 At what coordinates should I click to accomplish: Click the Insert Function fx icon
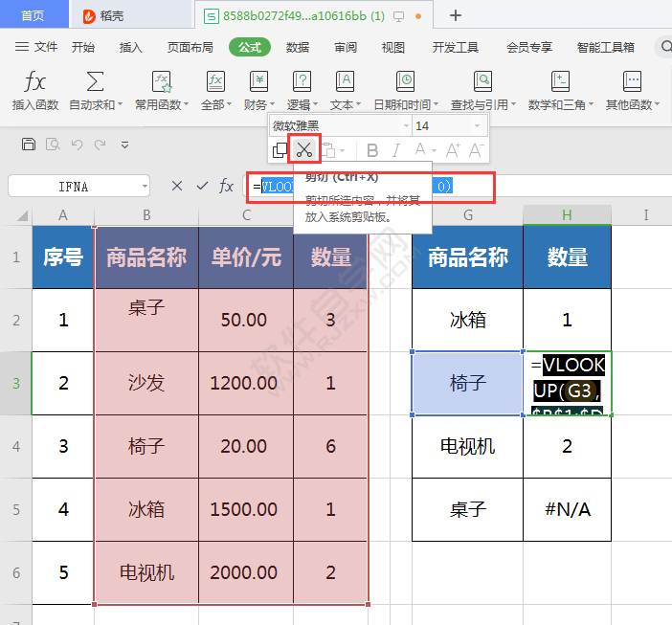click(34, 81)
